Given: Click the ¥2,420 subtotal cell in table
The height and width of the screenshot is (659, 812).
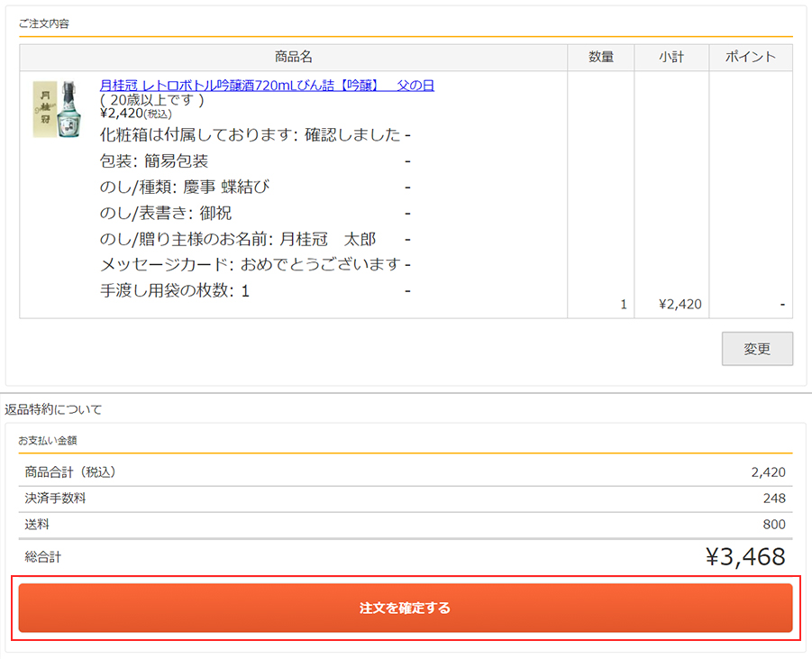Looking at the screenshot, I should coord(680,305).
